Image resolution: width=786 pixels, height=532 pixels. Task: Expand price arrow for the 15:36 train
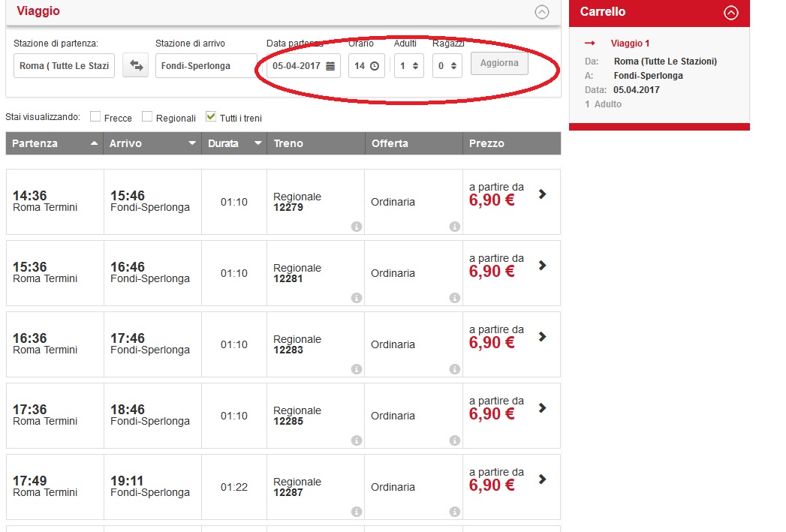click(x=542, y=266)
